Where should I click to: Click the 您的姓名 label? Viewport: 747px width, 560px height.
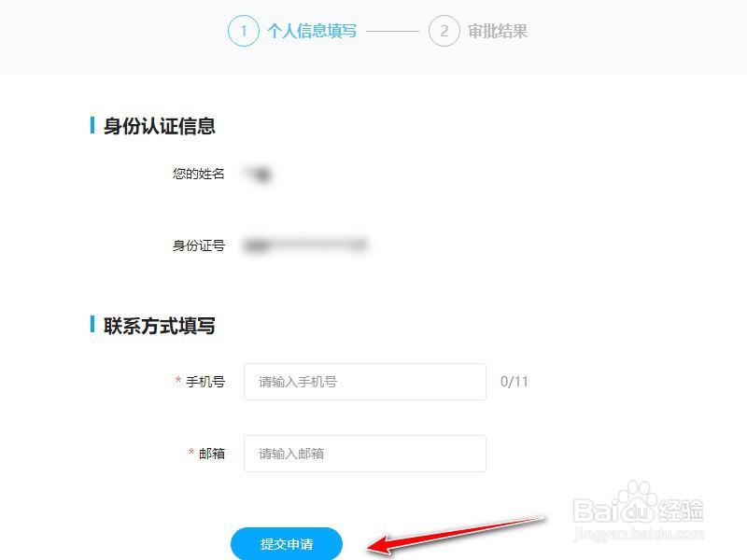(x=198, y=174)
